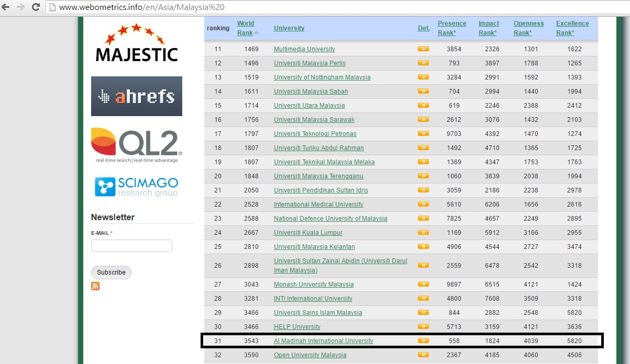Sort by Impact Rank column header

click(489, 28)
